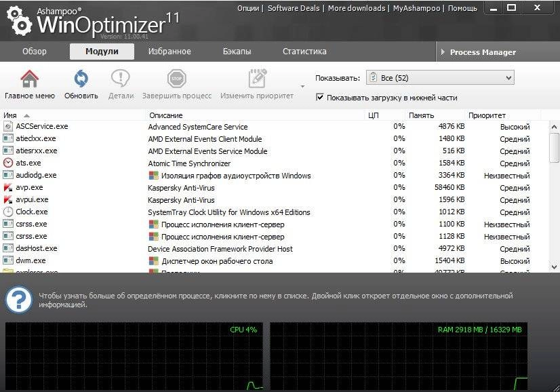Click the Обновить refresh icon
The width and height of the screenshot is (560, 392).
tap(81, 78)
